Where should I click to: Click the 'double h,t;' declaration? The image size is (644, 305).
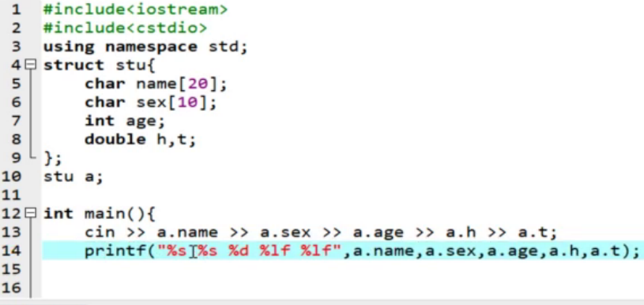click(x=141, y=139)
